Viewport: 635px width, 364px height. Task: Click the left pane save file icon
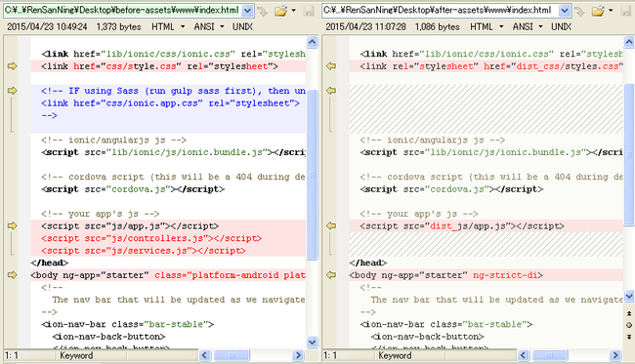[309, 11]
